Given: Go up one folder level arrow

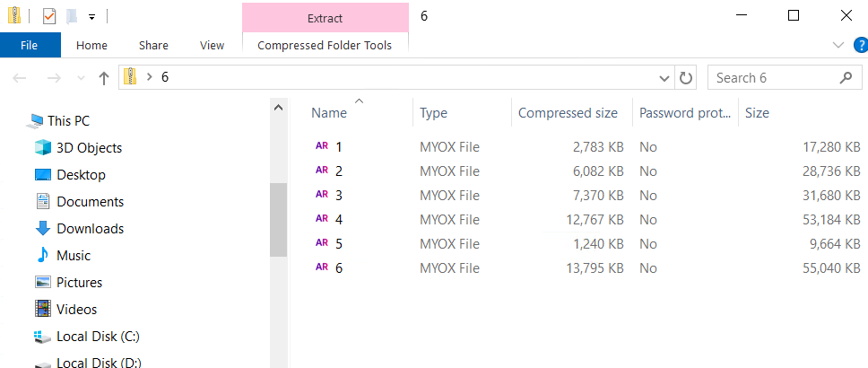Looking at the screenshot, I should (104, 78).
